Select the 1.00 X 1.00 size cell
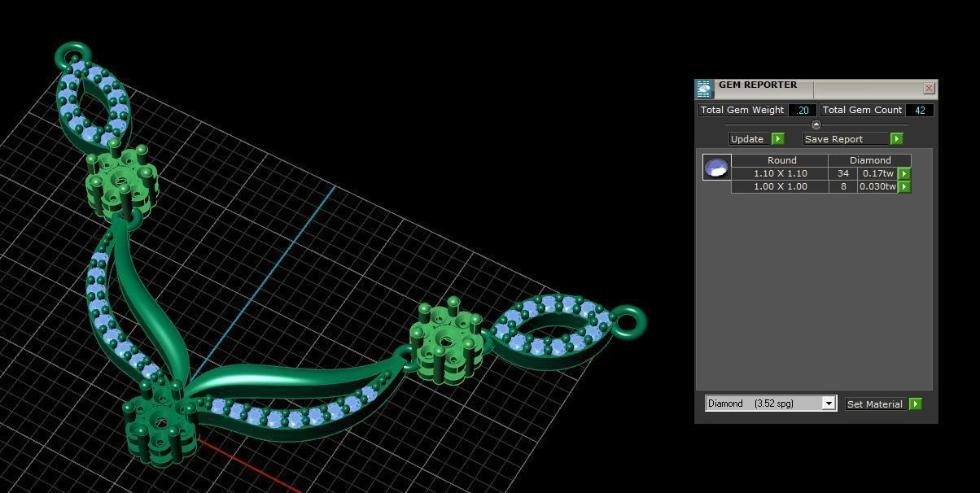The image size is (980, 493). point(780,186)
